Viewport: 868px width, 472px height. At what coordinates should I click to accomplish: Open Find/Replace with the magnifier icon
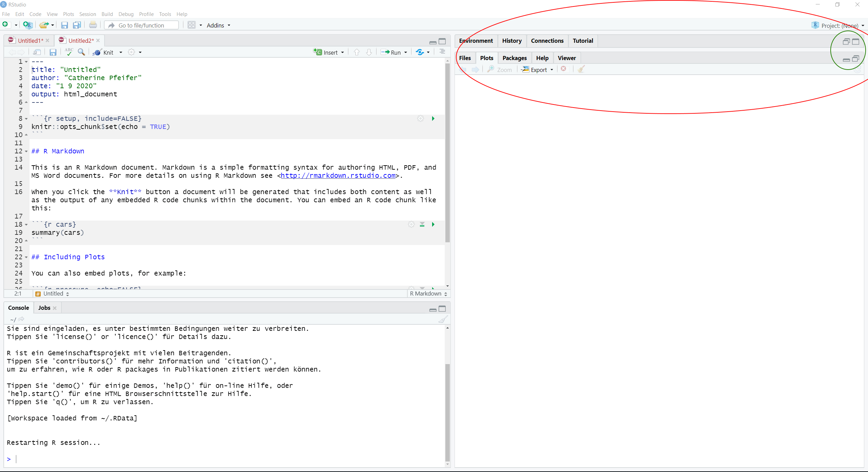(x=81, y=52)
